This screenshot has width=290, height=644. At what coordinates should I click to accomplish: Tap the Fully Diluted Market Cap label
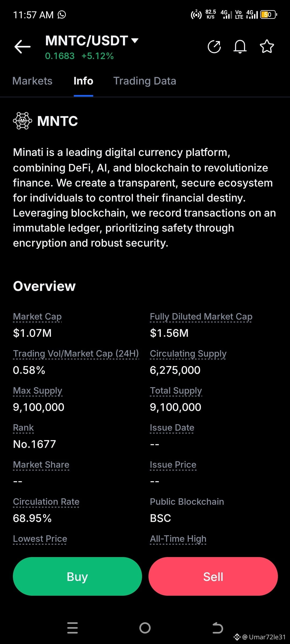coord(201,317)
